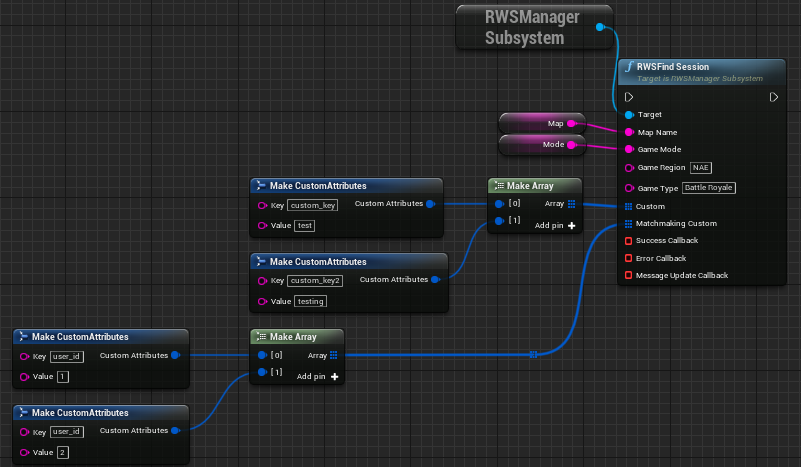The image size is (801, 467).
Task: Click the Key field containing custom_key2
Action: pyautogui.click(x=316, y=280)
